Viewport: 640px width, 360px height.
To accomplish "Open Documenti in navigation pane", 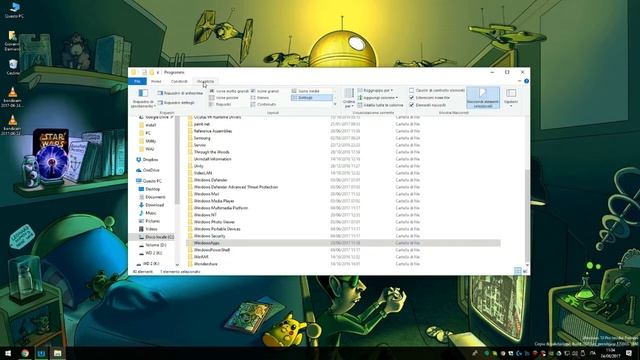I will (152, 197).
